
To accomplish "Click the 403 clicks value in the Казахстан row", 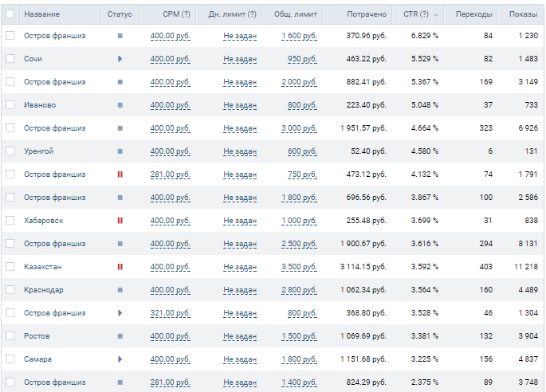I will [485, 267].
